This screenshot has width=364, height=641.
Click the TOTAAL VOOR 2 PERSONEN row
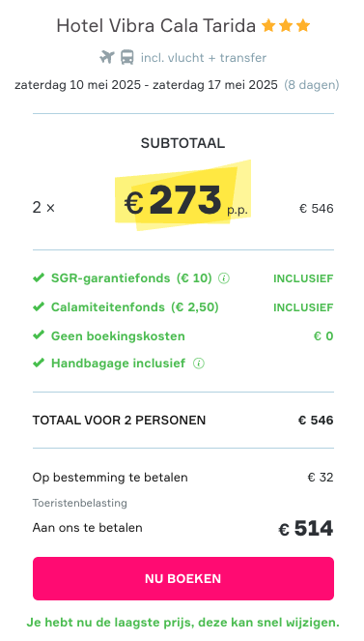tap(183, 421)
